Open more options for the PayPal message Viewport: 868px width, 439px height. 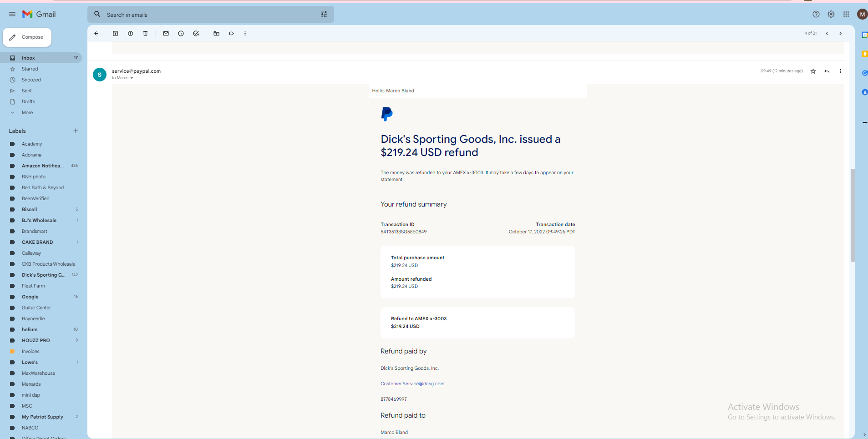841,71
